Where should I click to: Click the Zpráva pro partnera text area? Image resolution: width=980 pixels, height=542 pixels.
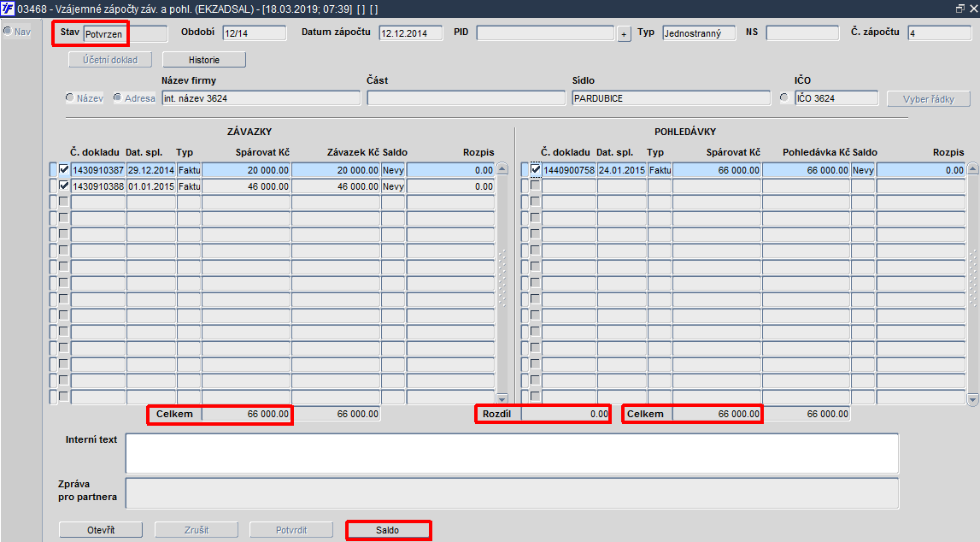[512, 493]
